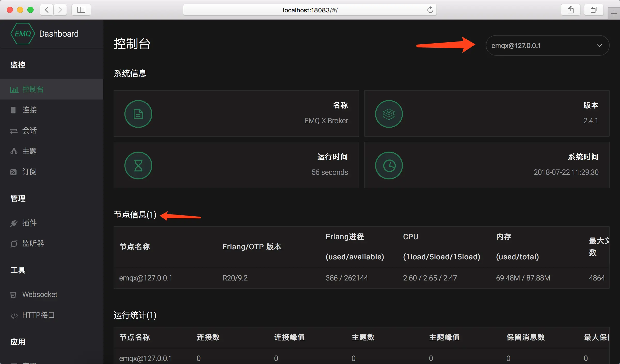Click the layers icon in the 版本 card
Screen dimensions: 620x364
pos(389,114)
